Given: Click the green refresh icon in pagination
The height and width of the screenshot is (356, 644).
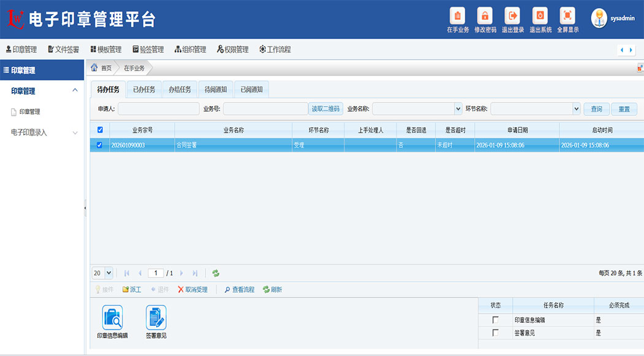Looking at the screenshot, I should click(216, 273).
